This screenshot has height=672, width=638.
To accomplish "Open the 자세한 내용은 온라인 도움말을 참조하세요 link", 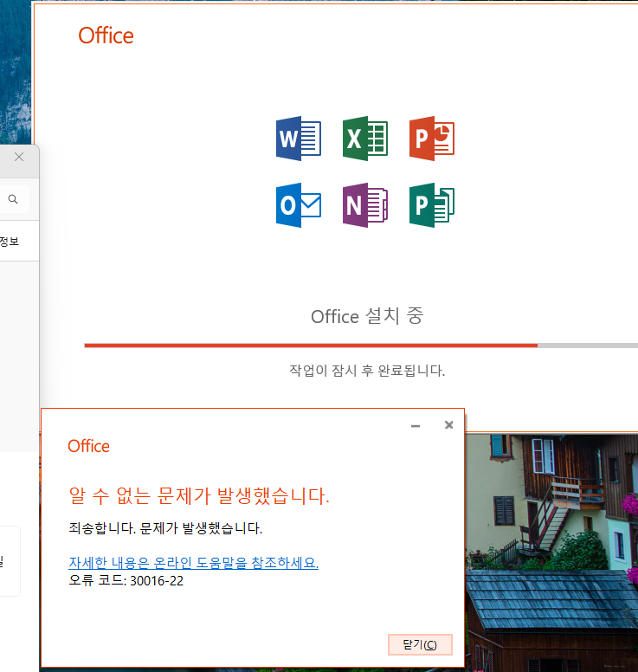I will [x=194, y=562].
